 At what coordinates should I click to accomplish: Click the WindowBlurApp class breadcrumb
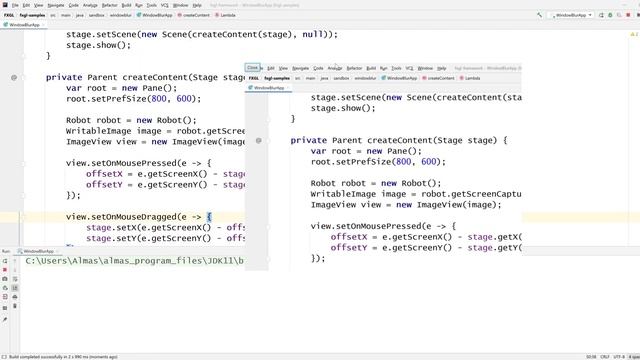tap(155, 15)
